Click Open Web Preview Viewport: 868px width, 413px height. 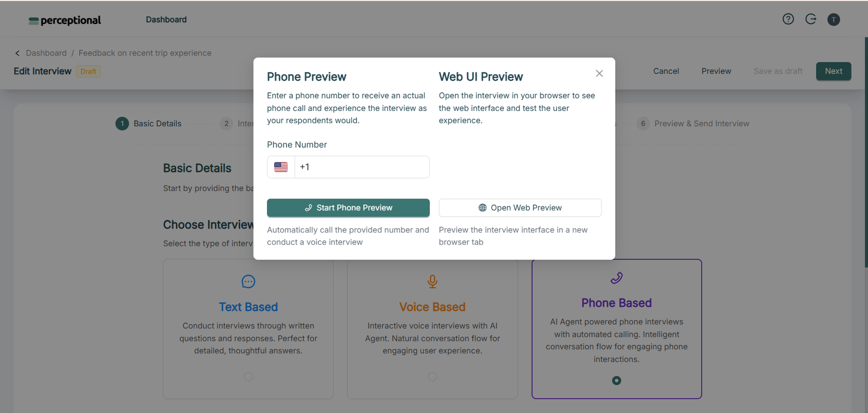(x=520, y=208)
